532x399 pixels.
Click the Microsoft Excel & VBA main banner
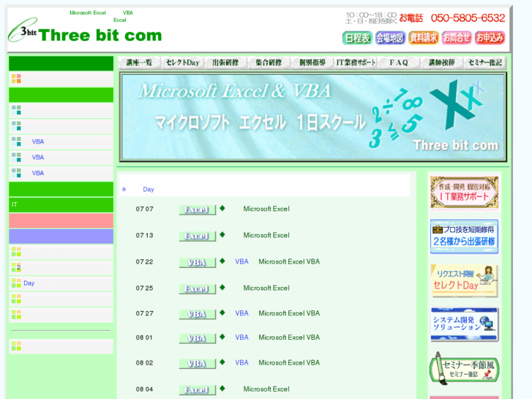[x=312, y=117]
